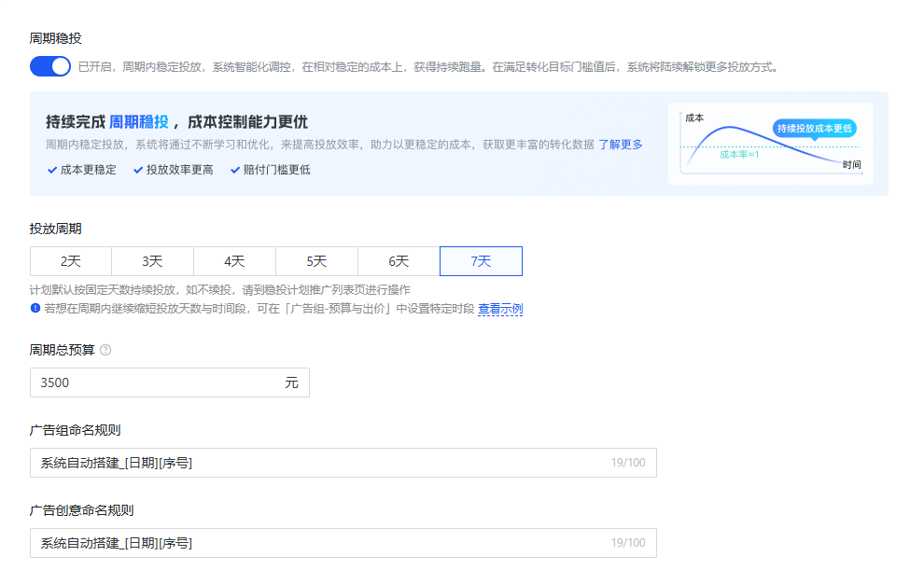Click the currently selected 7天 option
The height and width of the screenshot is (584, 924).
click(x=481, y=261)
